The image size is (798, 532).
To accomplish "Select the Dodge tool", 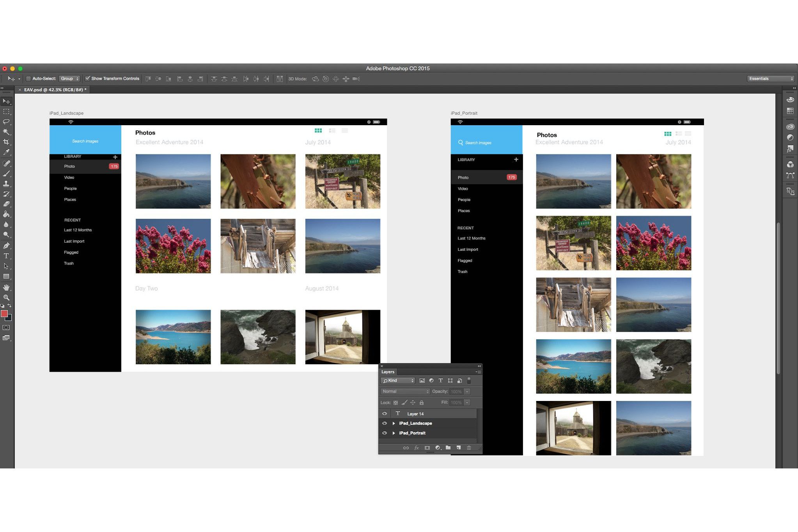I will (6, 234).
